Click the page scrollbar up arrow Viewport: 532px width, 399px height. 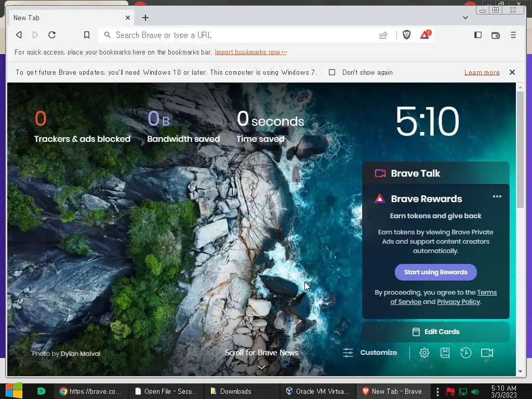(520, 87)
